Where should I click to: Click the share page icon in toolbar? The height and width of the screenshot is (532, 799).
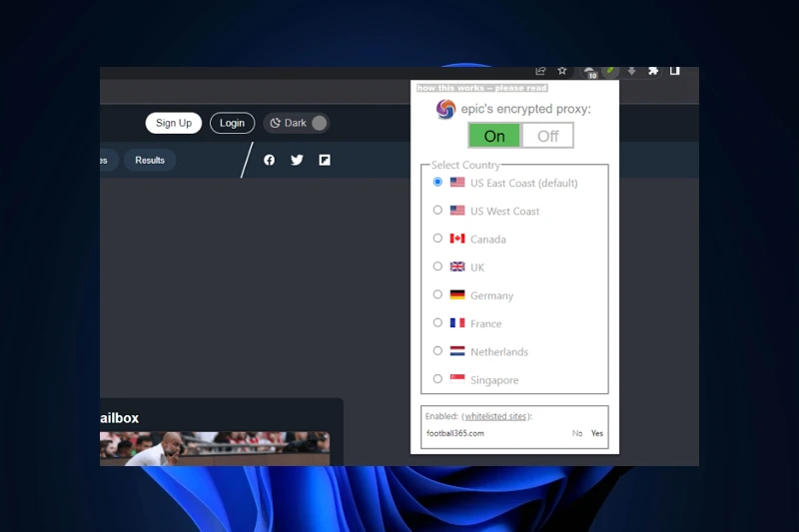click(x=540, y=71)
